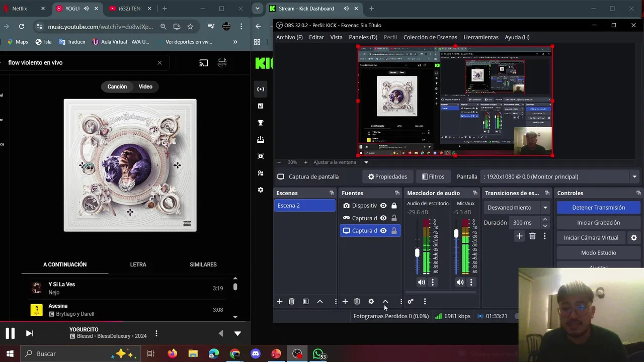Float the Controles dock panel

[638, 193]
